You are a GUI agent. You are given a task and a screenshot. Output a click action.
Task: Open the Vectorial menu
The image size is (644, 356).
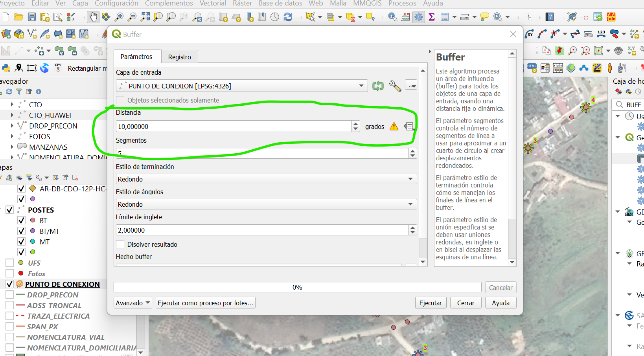212,4
